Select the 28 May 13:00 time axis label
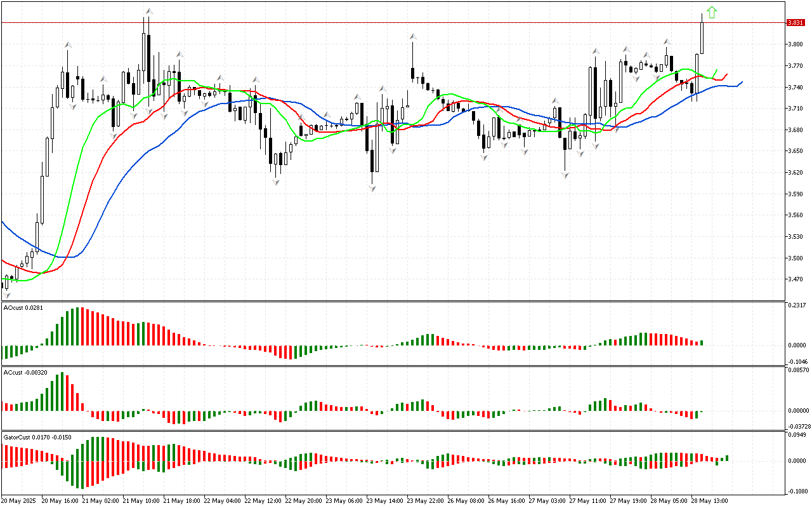812x508 pixels. 709,500
